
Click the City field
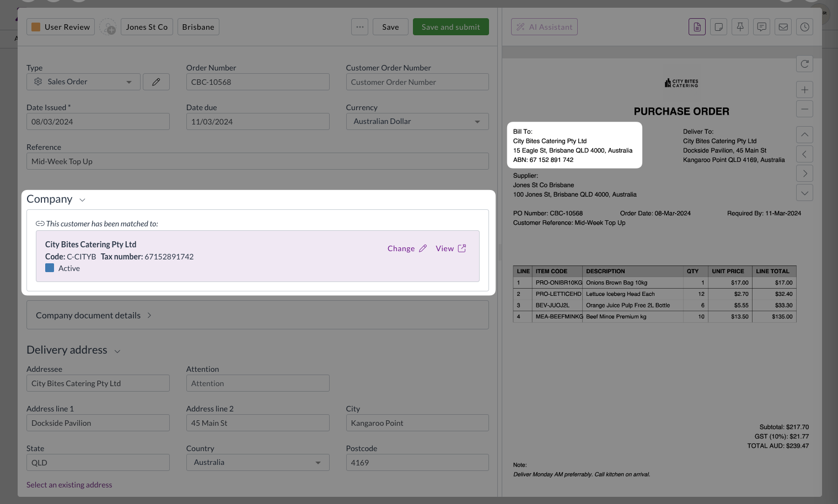click(x=417, y=422)
